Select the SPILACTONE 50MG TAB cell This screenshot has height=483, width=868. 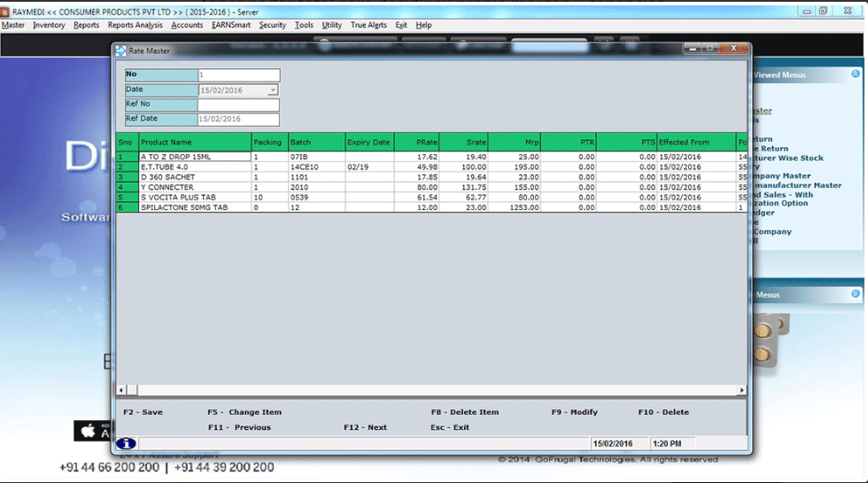point(194,207)
